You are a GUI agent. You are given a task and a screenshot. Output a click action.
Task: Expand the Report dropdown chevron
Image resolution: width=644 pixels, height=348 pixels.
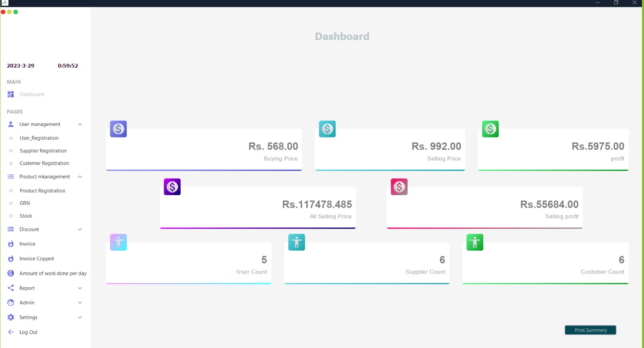(x=80, y=288)
